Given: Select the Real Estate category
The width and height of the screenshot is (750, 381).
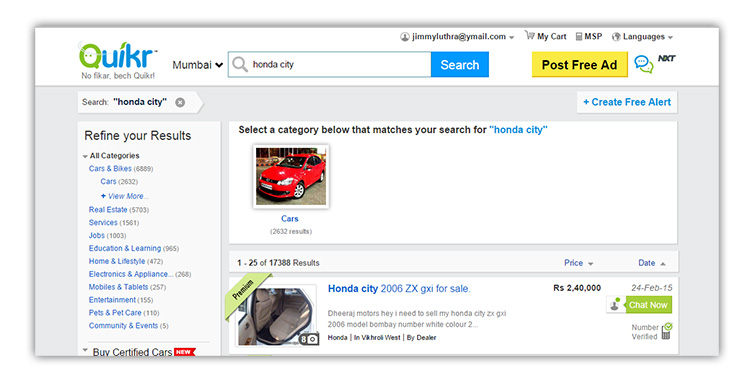Looking at the screenshot, I should 108,210.
